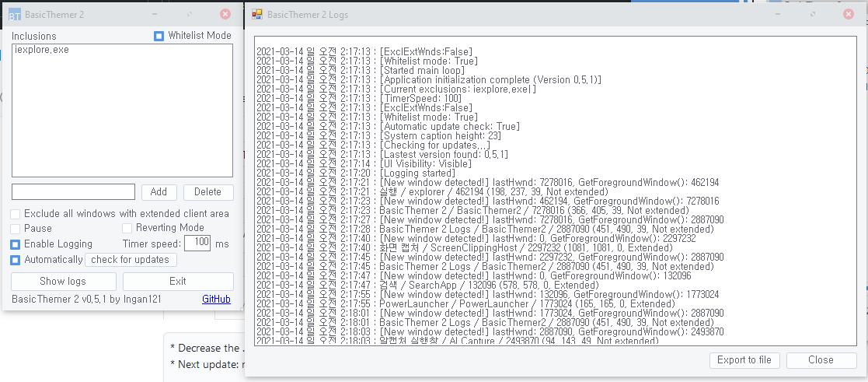Click Export to file button
This screenshot has height=382, width=868.
(x=744, y=359)
